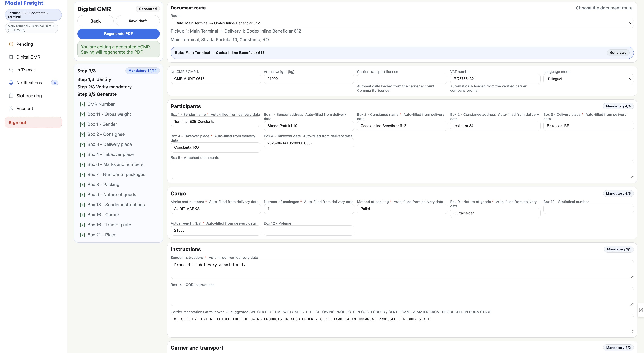Viewport: 644px width, 353px height.
Task: Select the Main Terminal Gate 1 chip
Action: tap(31, 28)
